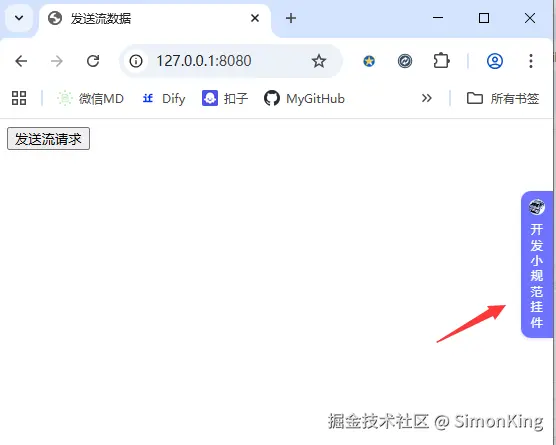
Task: Go back to previous page
Action: tap(21, 61)
